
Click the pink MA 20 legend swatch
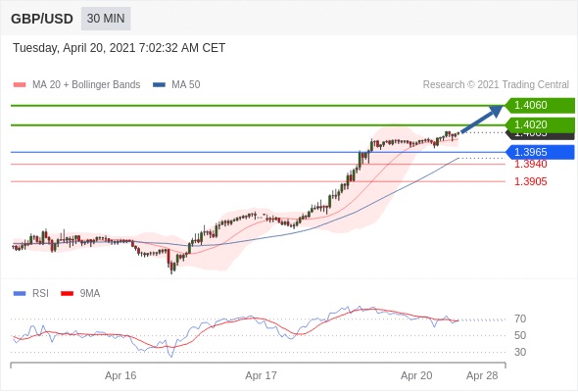(x=20, y=85)
